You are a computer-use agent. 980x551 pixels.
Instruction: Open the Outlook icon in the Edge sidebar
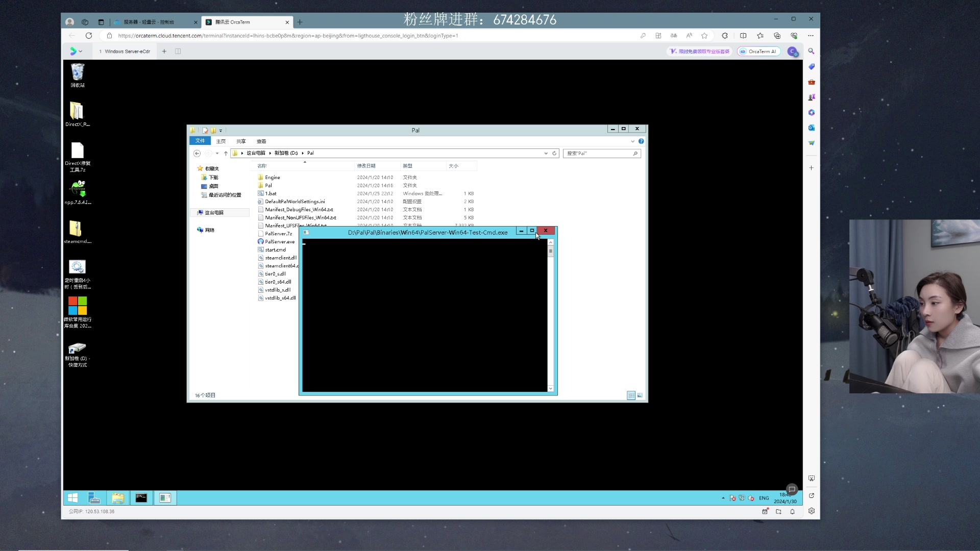point(811,128)
